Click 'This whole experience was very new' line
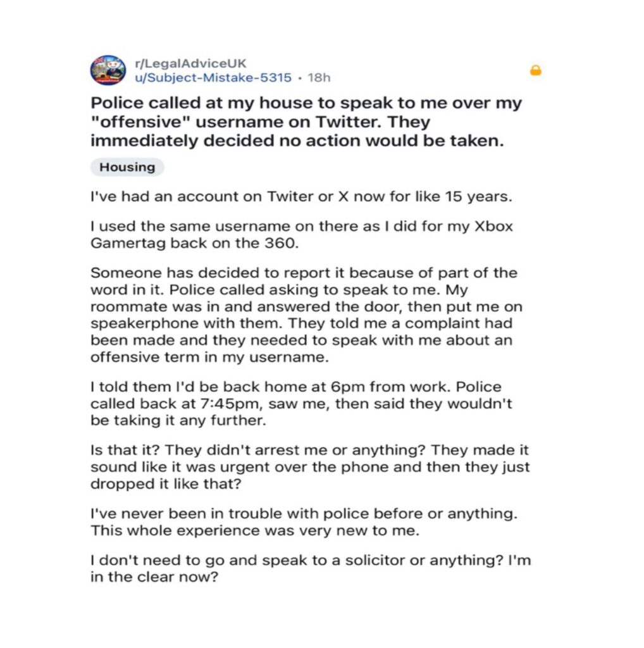Screen dimensions: 644x648 (255, 530)
